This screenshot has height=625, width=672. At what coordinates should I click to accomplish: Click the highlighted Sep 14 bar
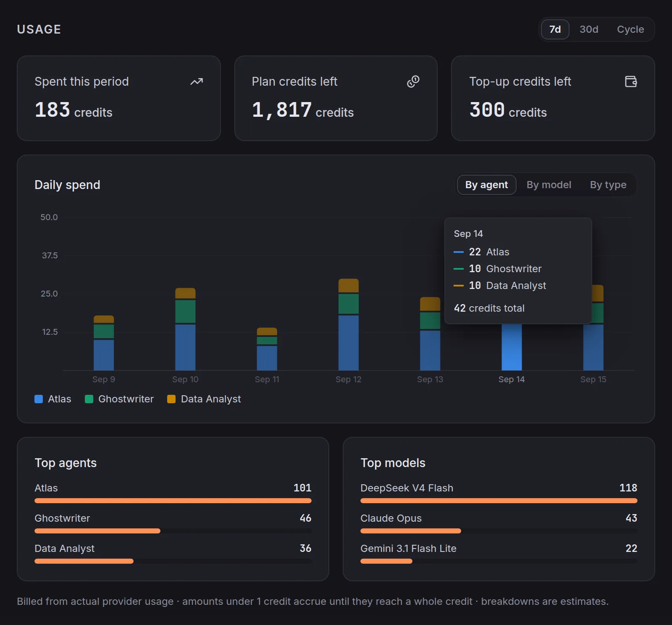(512, 347)
